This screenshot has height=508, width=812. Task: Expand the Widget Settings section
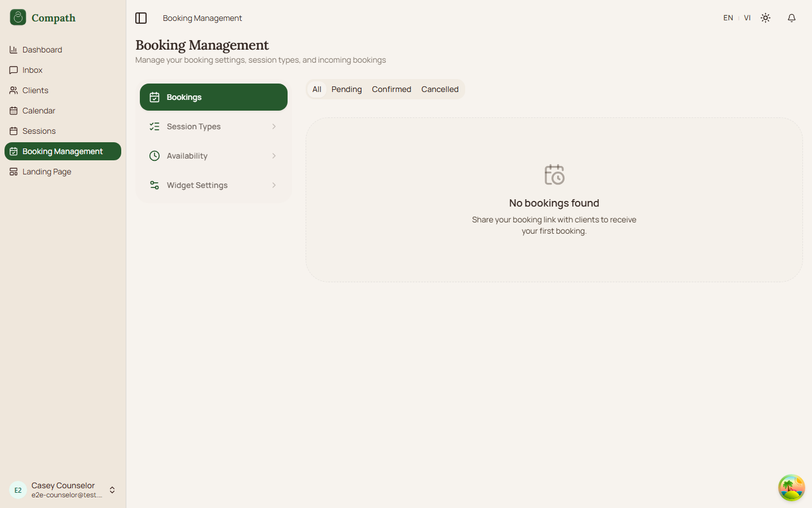(x=213, y=185)
